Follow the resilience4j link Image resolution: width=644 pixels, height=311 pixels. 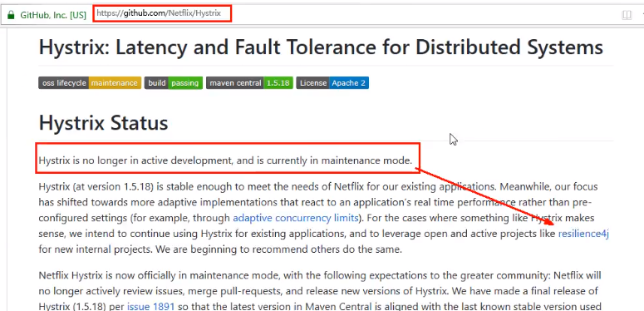(x=583, y=234)
